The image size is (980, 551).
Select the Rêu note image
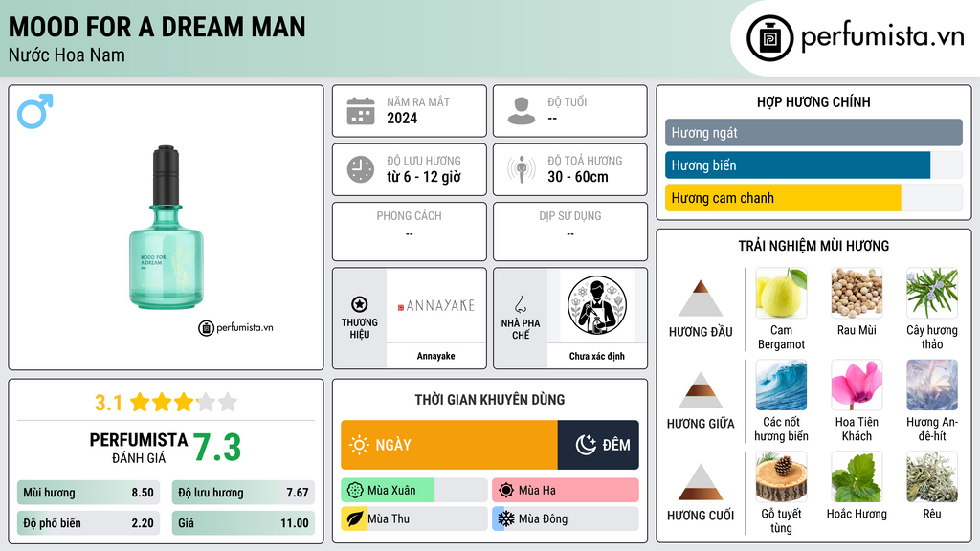tap(932, 476)
